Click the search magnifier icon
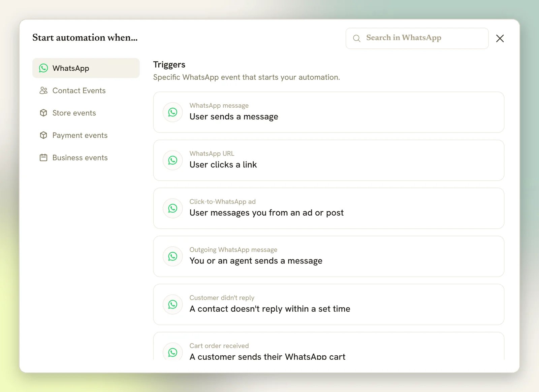 [x=357, y=38]
